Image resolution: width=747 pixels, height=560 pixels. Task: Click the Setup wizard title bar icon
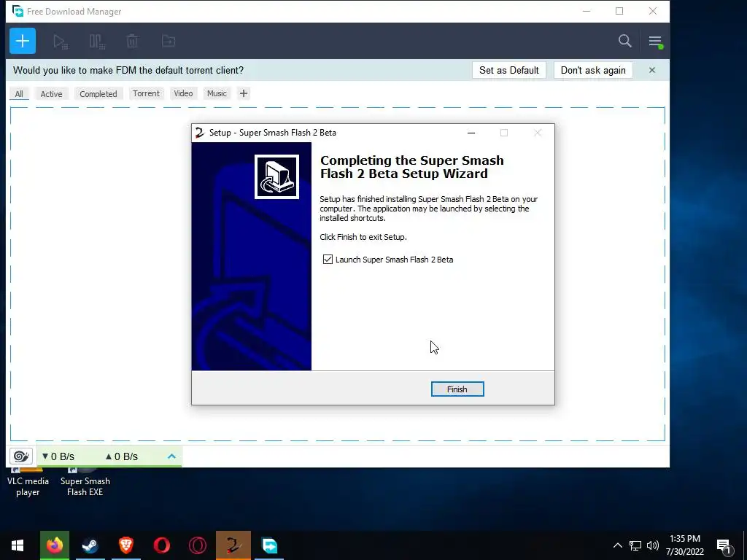click(200, 133)
